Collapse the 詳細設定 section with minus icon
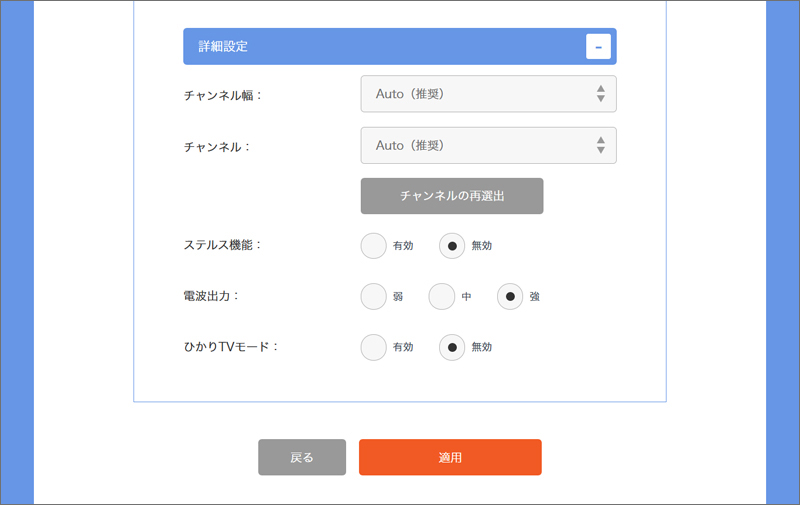 [598, 46]
